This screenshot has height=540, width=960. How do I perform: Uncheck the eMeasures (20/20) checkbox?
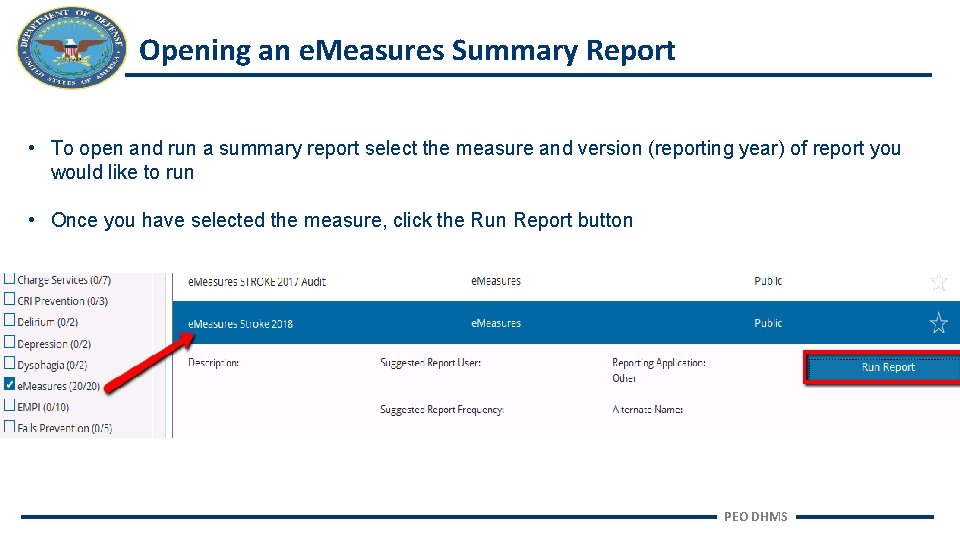[x=9, y=384]
